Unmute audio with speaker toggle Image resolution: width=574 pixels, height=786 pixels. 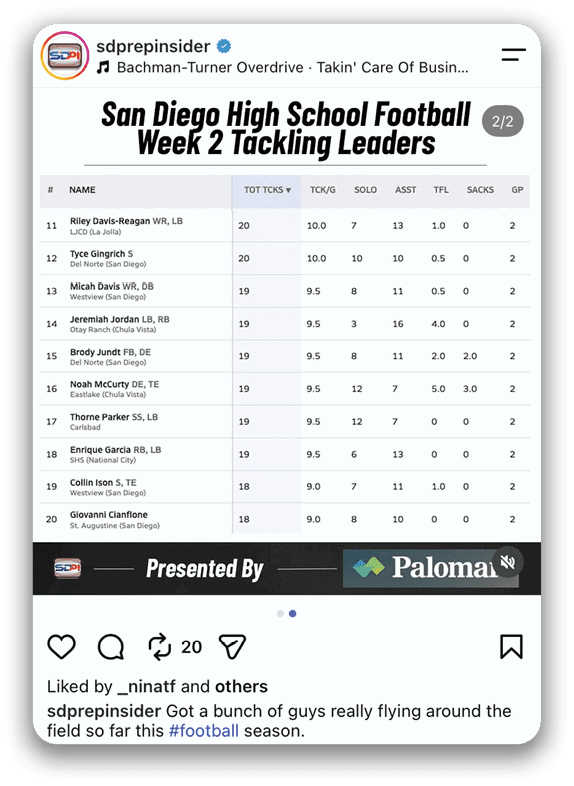pyautogui.click(x=508, y=562)
